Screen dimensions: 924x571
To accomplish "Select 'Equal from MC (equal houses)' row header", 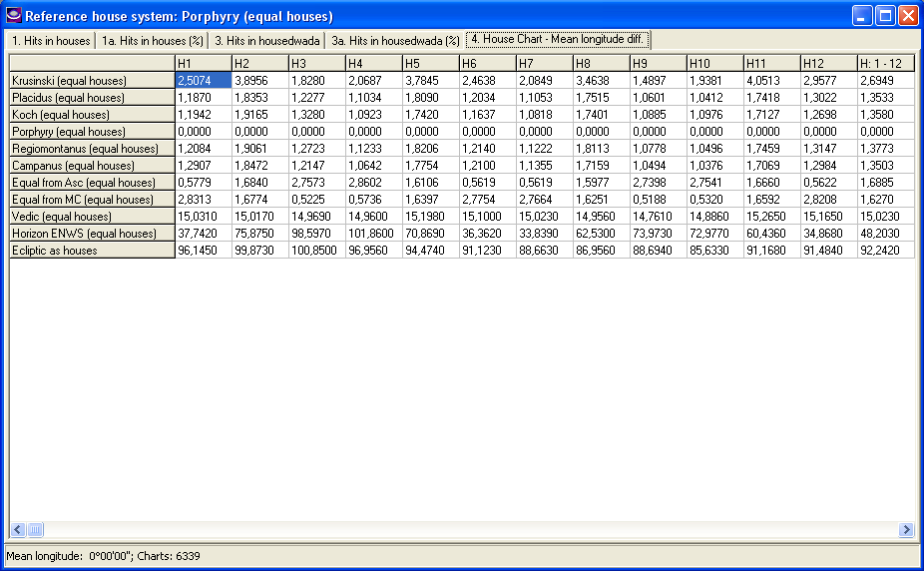I will (93, 200).
